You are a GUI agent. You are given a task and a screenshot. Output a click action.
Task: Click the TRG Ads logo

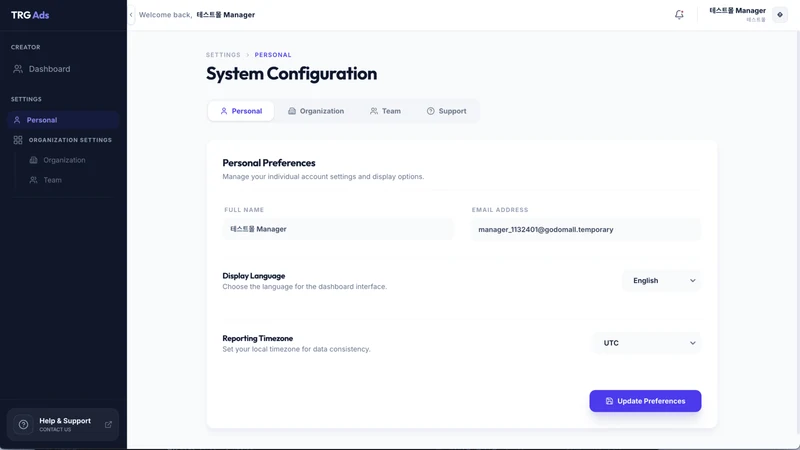30,15
